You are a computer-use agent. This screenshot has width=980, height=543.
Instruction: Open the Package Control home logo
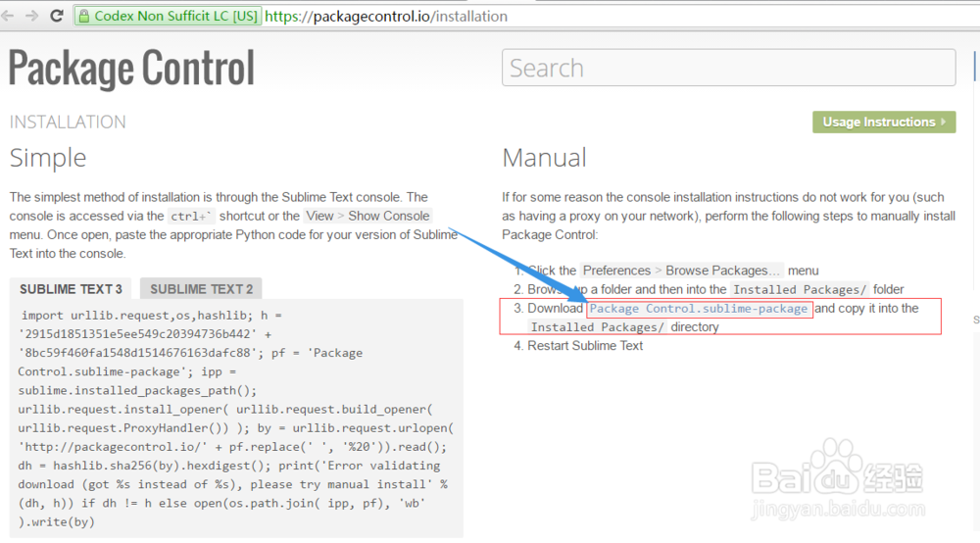131,68
